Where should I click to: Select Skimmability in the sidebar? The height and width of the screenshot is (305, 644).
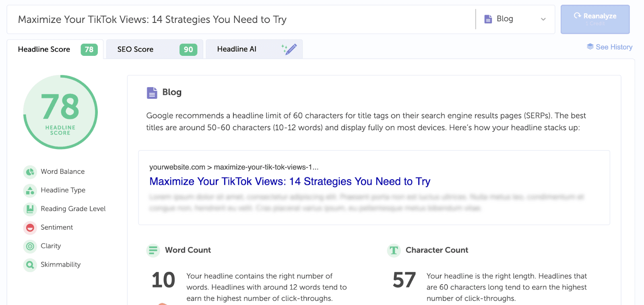(60, 264)
